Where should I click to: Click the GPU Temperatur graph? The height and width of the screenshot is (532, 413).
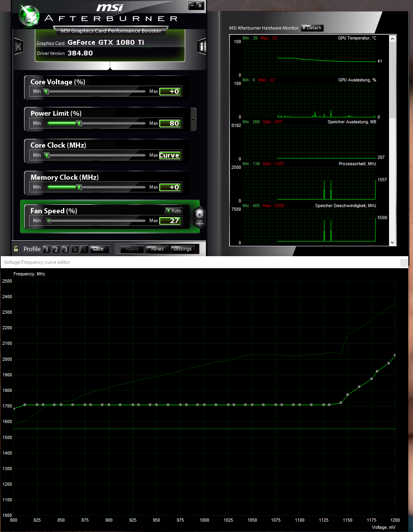(309, 58)
